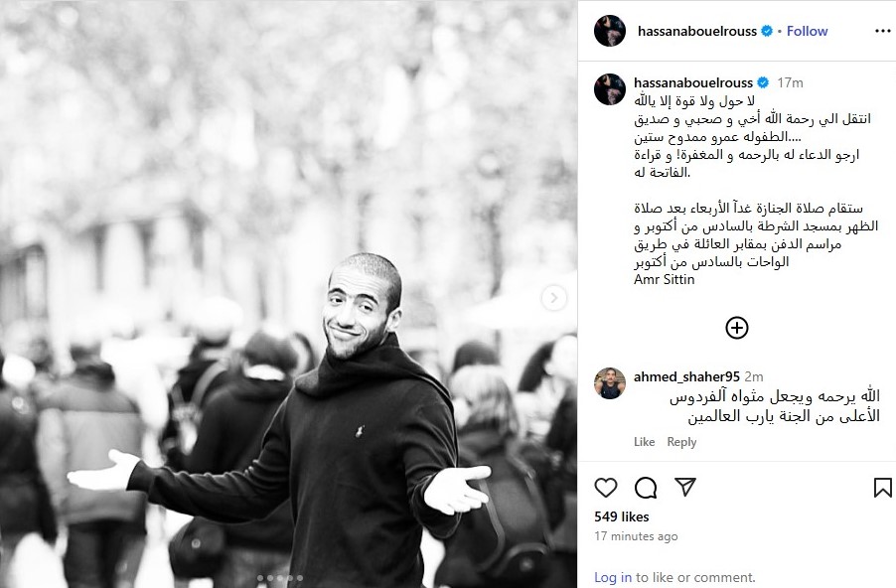This screenshot has width=896, height=588.
Task: Open comments via the speech bubble icon
Action: pyautogui.click(x=646, y=488)
